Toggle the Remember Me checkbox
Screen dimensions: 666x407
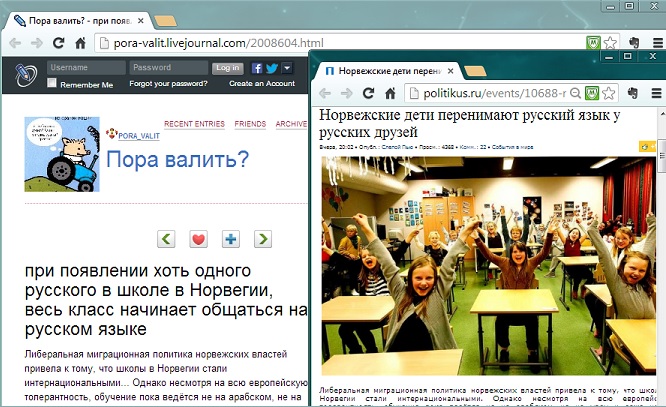pos(53,84)
